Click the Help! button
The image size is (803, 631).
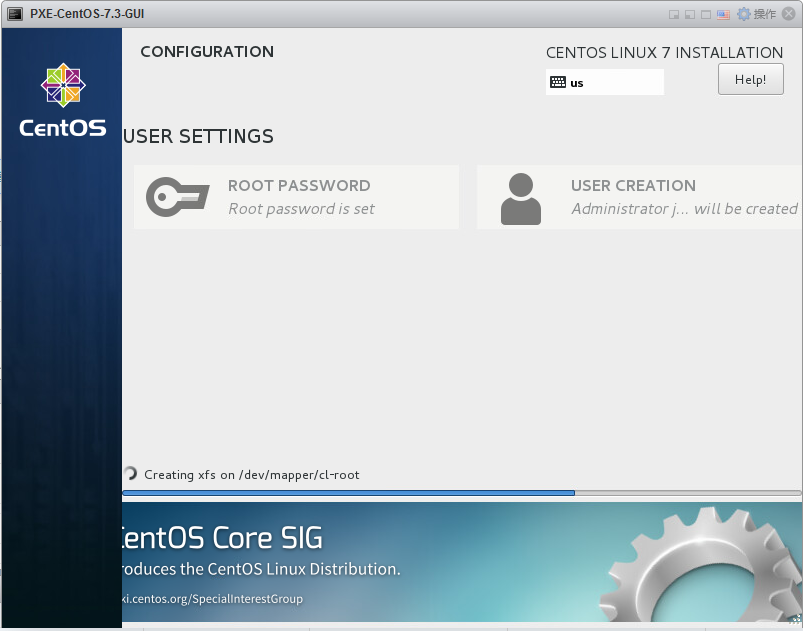tap(750, 79)
